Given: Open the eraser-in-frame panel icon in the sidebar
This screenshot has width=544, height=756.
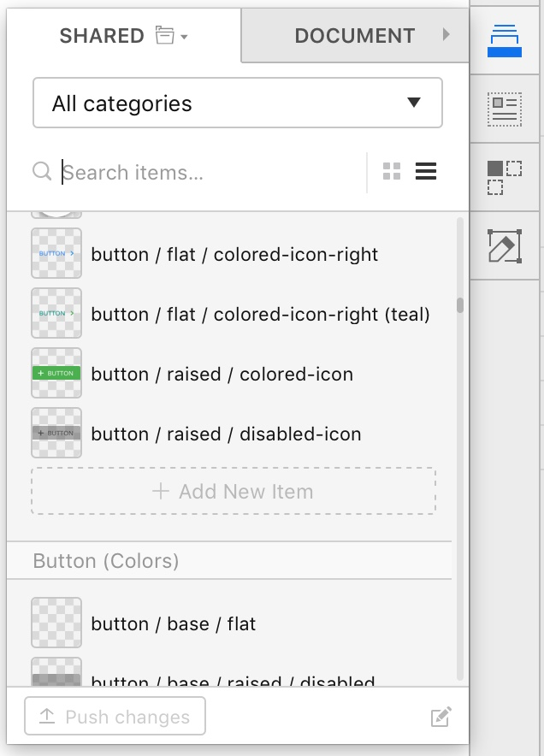Looking at the screenshot, I should [505, 245].
